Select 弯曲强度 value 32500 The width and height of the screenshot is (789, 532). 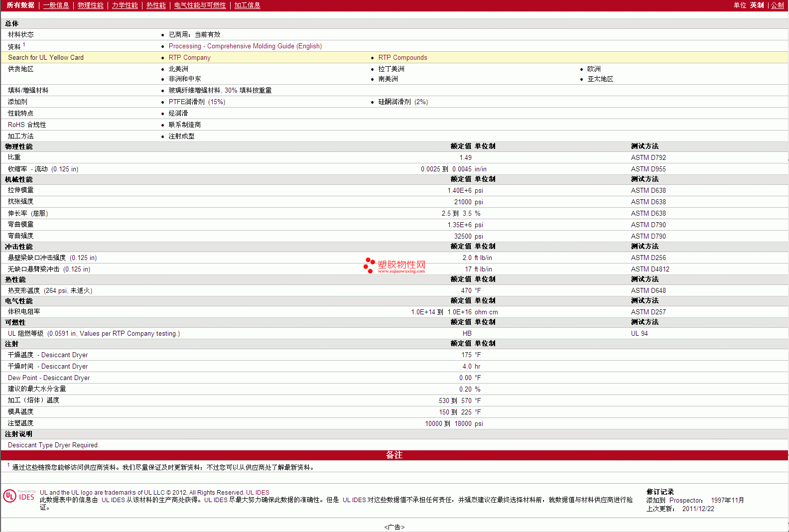(x=463, y=236)
